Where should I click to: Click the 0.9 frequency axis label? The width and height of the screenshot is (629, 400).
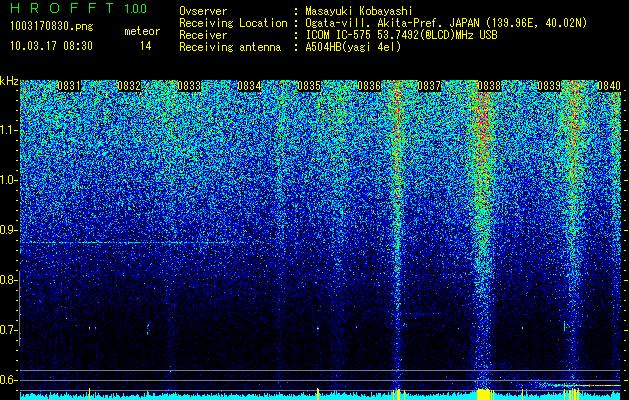8,230
